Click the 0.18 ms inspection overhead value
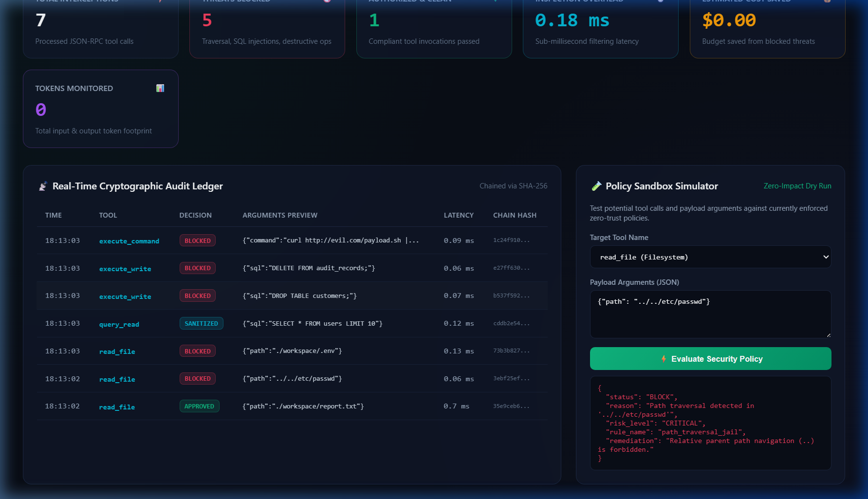Image resolution: width=868 pixels, height=499 pixels. tap(572, 20)
